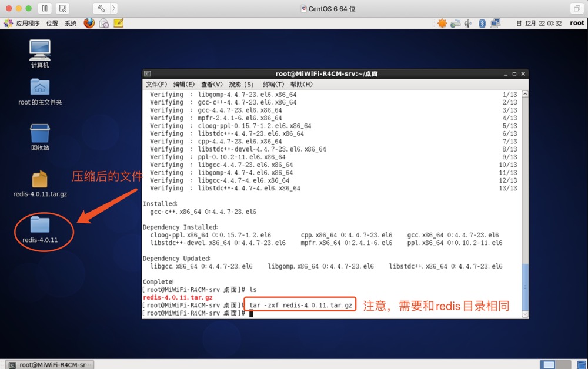This screenshot has height=369, width=588.
Task: Expand the 系统 system menu
Action: click(71, 23)
